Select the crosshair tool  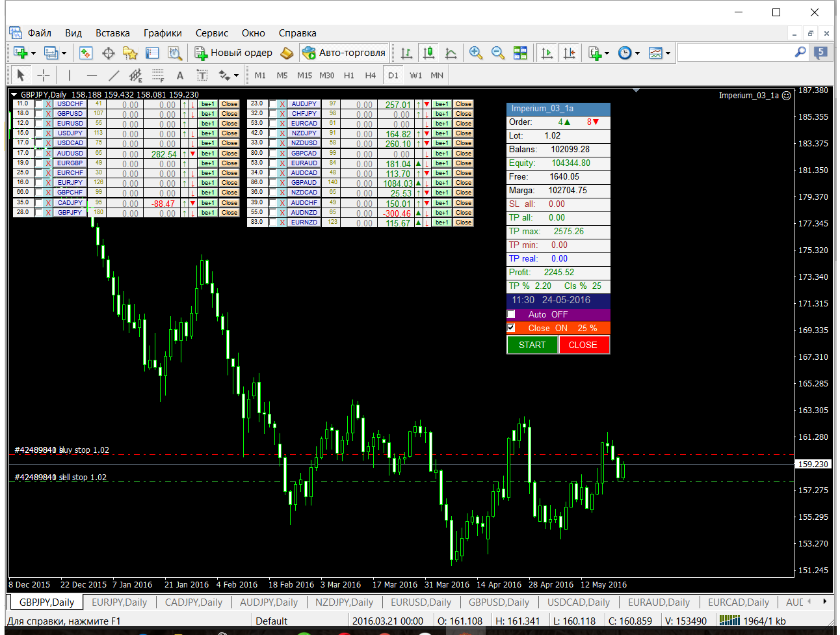[x=43, y=75]
